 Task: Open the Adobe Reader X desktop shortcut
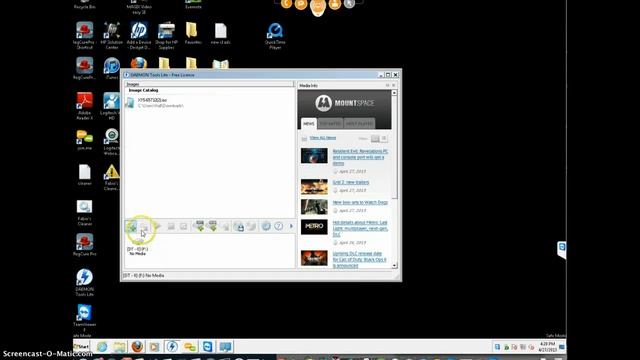click(x=84, y=106)
